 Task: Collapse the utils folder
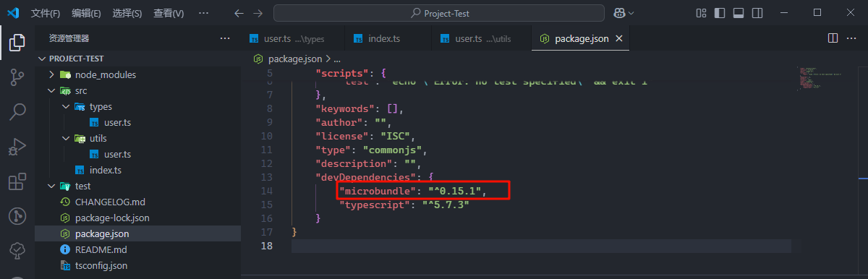[x=66, y=138]
